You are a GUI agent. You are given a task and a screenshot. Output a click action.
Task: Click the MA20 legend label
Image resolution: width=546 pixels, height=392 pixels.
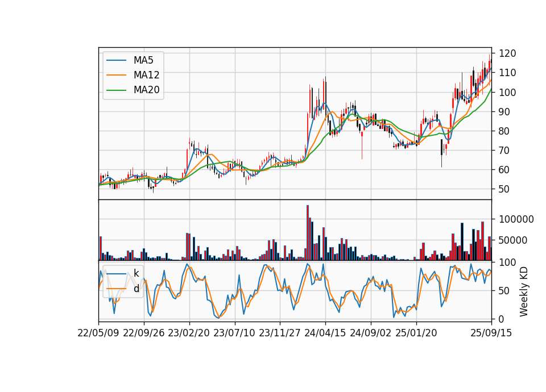146,90
